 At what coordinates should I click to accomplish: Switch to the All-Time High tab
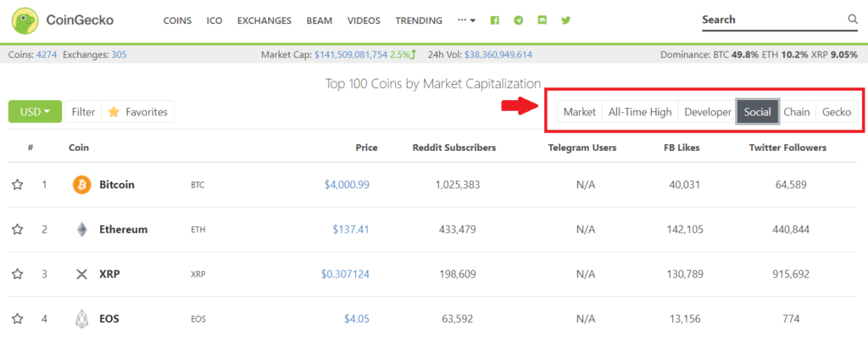click(639, 112)
